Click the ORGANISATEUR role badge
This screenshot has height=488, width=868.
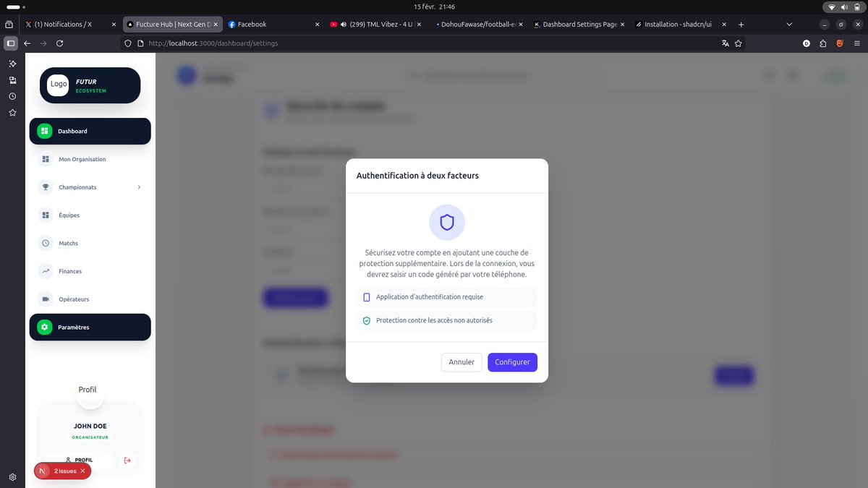point(90,437)
